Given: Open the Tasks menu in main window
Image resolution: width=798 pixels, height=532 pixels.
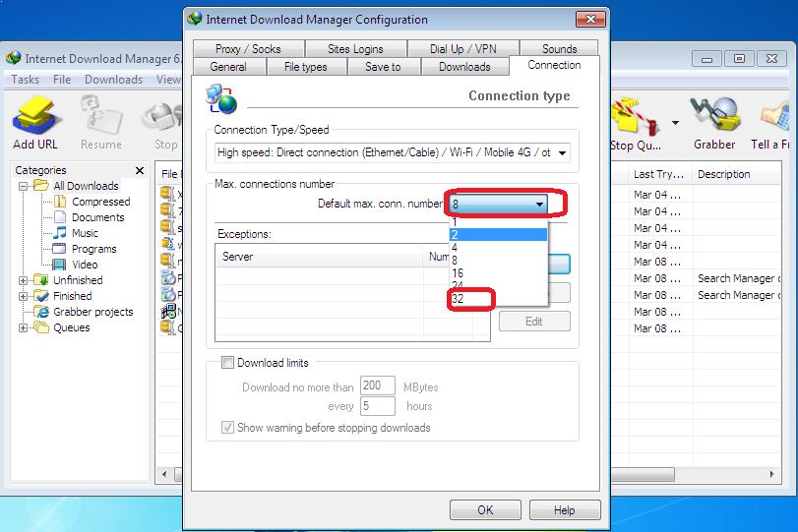Looking at the screenshot, I should click(25, 80).
